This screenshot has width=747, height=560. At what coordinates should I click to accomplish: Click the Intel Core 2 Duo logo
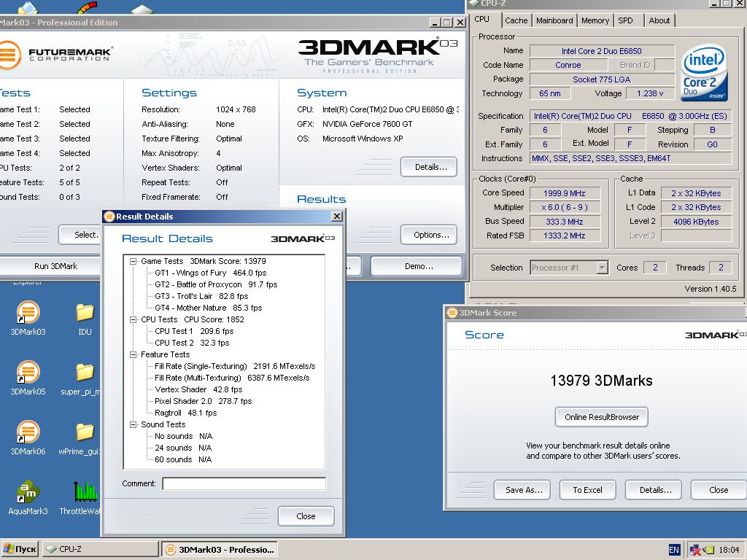[704, 73]
